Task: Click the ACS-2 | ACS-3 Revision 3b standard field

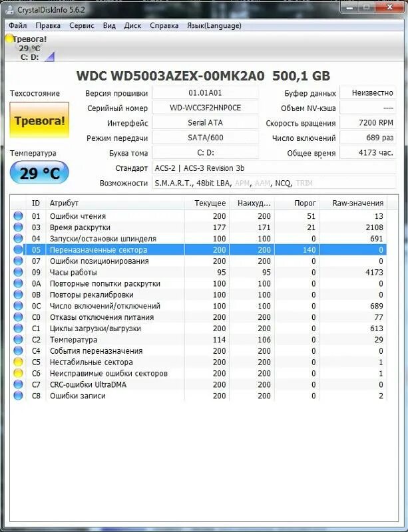Action: (274, 168)
